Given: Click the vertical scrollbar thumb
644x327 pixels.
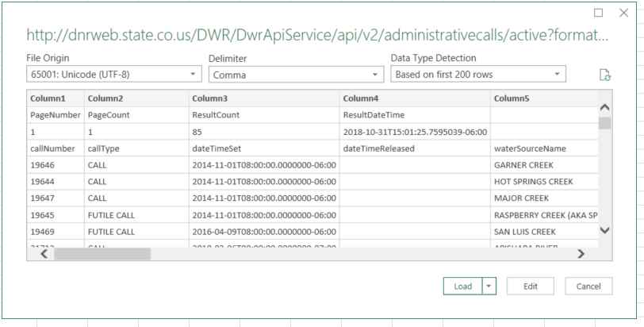Looking at the screenshot, I should pos(604,123).
